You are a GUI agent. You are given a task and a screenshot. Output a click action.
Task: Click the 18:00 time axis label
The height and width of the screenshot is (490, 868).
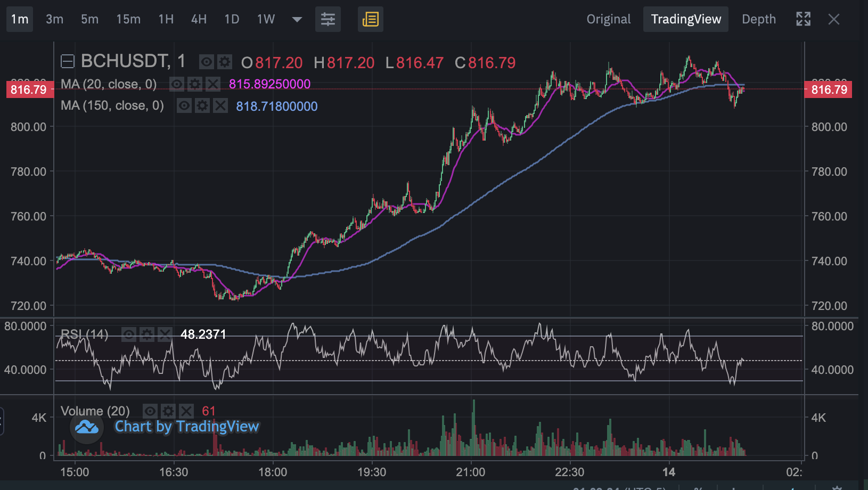(x=273, y=472)
